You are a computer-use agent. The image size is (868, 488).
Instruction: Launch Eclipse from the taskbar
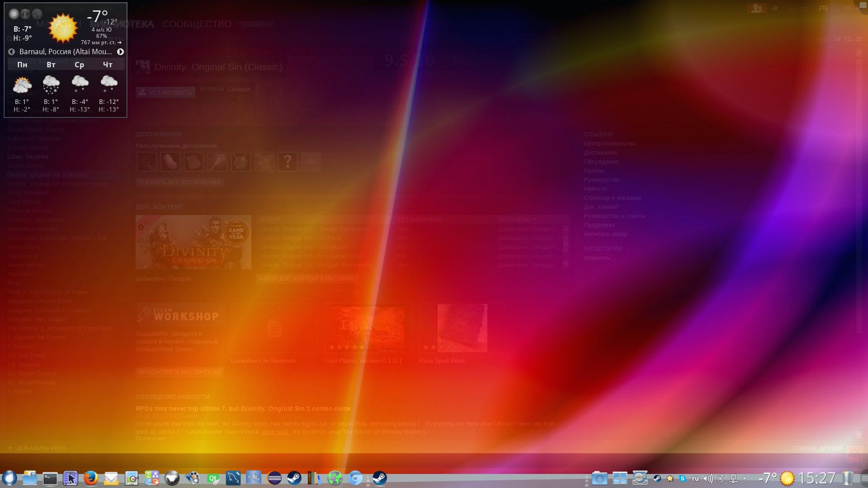(x=274, y=478)
